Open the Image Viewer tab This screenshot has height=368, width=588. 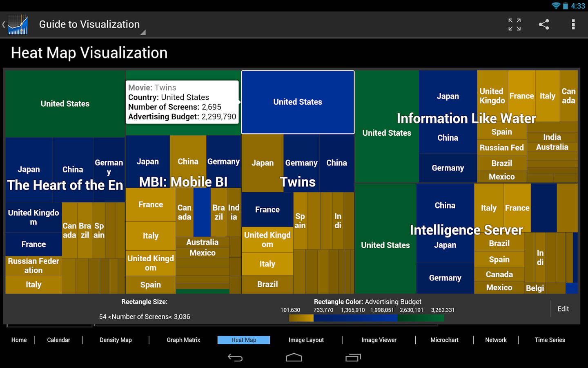click(379, 340)
